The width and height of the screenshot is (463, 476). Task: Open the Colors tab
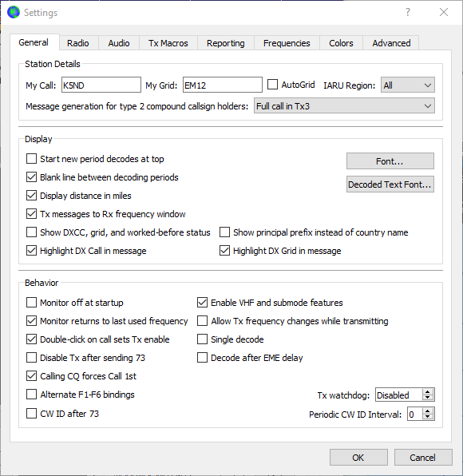(341, 43)
